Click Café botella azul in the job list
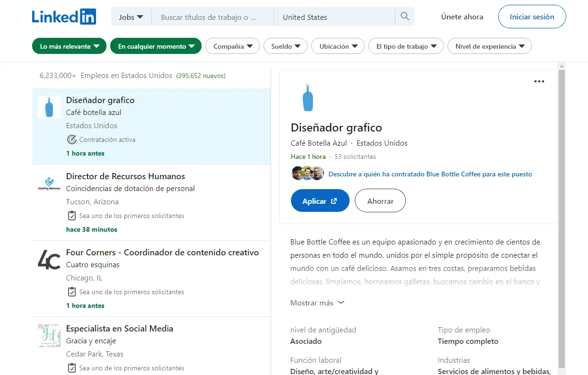This screenshot has width=588, height=375. click(x=94, y=113)
